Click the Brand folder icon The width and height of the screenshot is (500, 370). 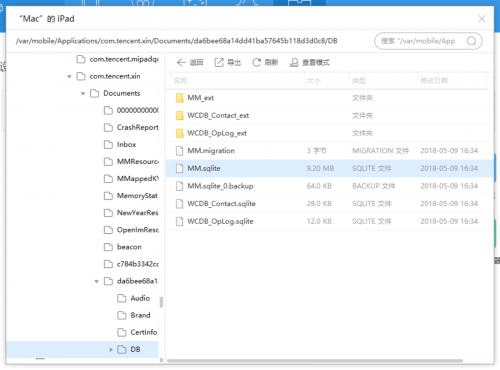coord(122,315)
